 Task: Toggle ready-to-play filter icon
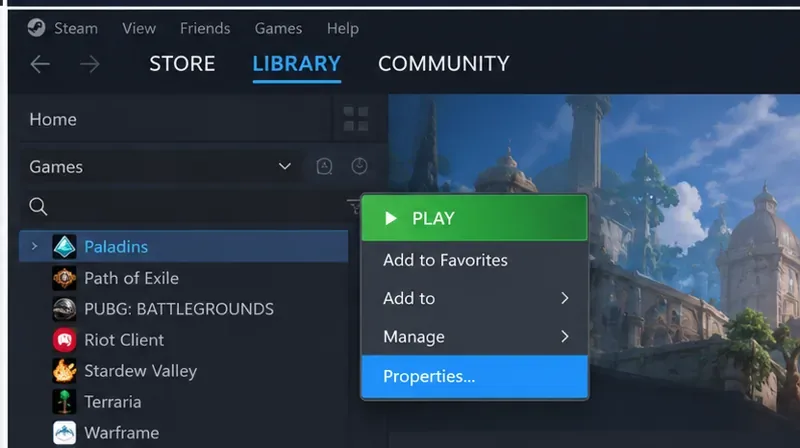[x=324, y=166]
